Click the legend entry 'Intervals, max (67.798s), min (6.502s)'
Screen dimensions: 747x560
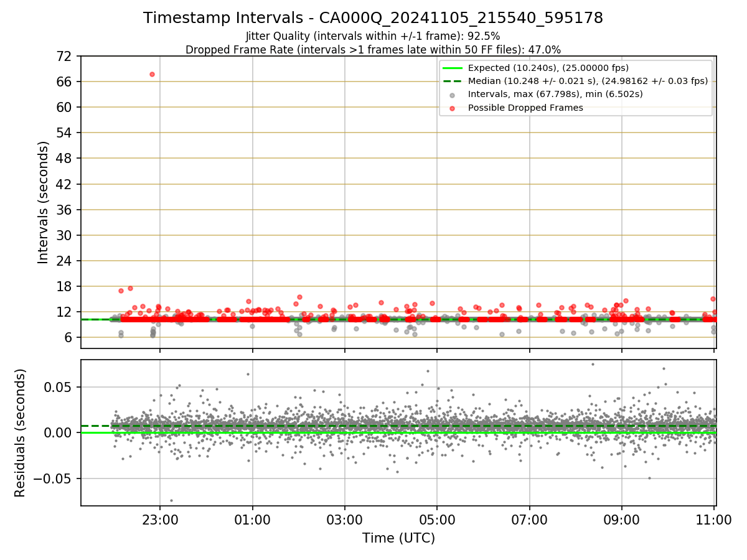pos(555,94)
